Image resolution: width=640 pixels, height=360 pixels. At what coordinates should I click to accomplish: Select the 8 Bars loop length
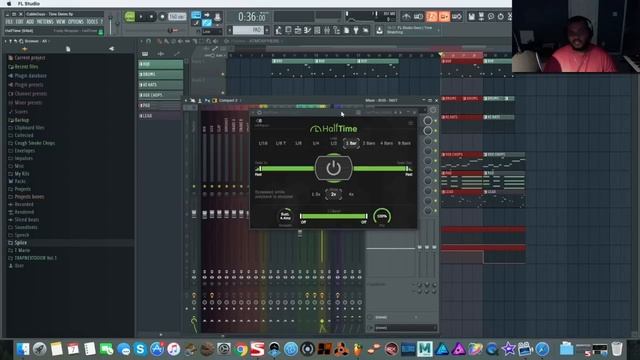tap(404, 143)
